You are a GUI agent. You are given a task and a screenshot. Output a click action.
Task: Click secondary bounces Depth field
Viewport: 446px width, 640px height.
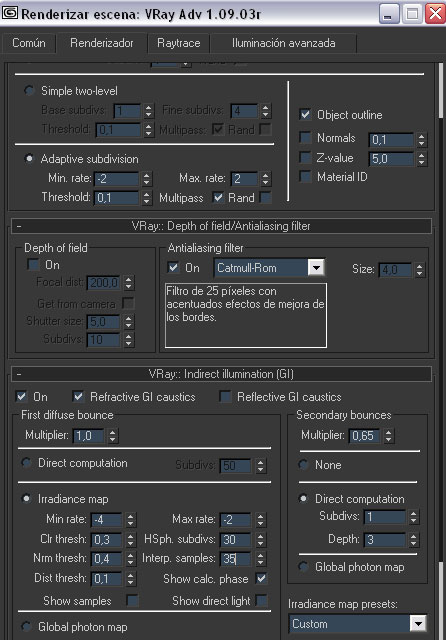pos(385,540)
